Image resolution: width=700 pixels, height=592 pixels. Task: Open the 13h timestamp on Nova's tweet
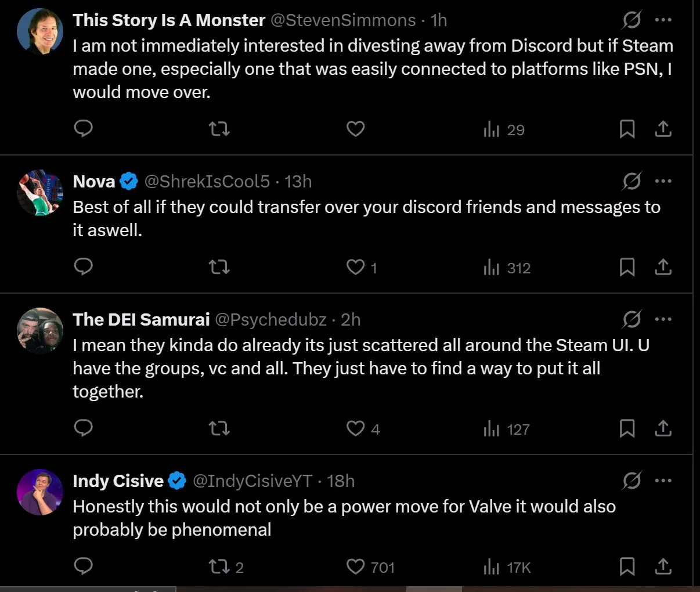click(298, 182)
